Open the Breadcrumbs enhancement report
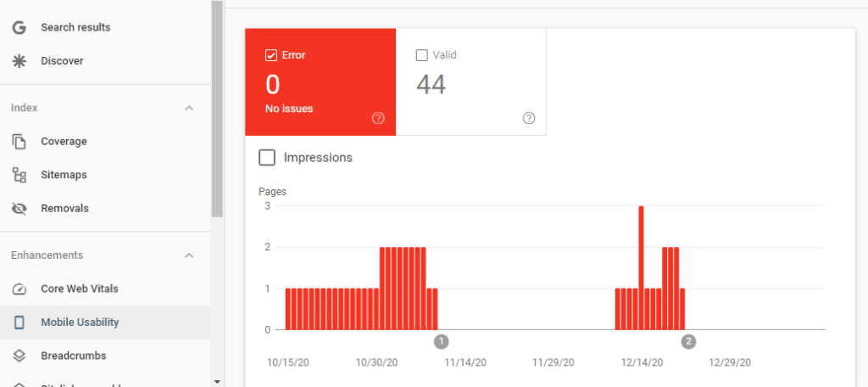Screen dimensions: 868x387 (74, 356)
